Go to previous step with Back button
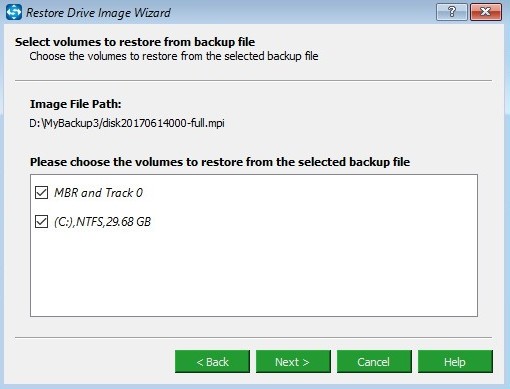The width and height of the screenshot is (510, 389). pos(212,362)
